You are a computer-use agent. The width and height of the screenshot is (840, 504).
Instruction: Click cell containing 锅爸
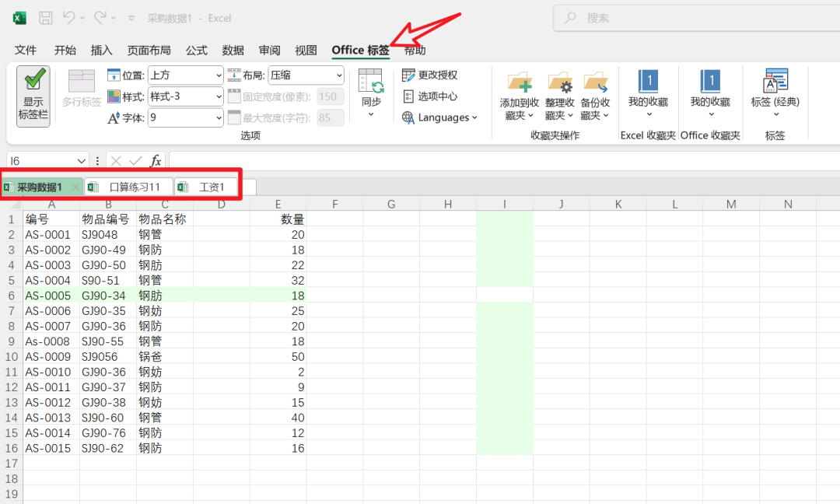[164, 357]
